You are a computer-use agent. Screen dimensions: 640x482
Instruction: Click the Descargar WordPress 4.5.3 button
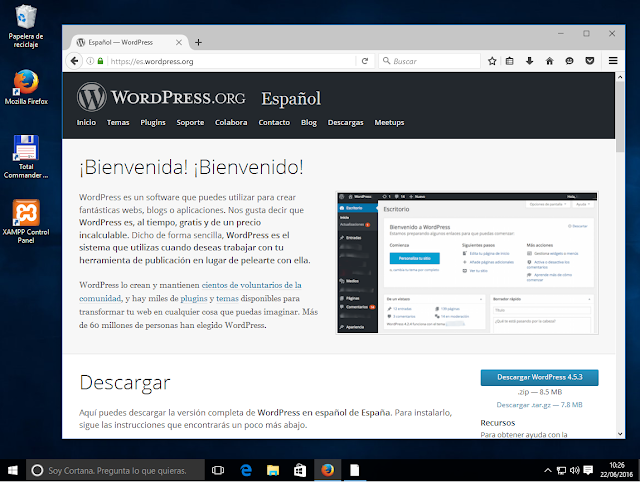540,378
